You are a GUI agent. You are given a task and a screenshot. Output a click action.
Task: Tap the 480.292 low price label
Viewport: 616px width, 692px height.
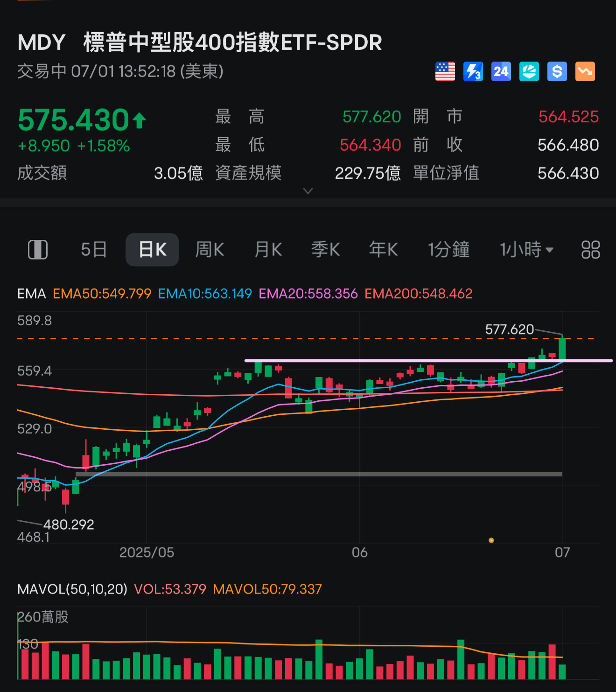coord(69,524)
